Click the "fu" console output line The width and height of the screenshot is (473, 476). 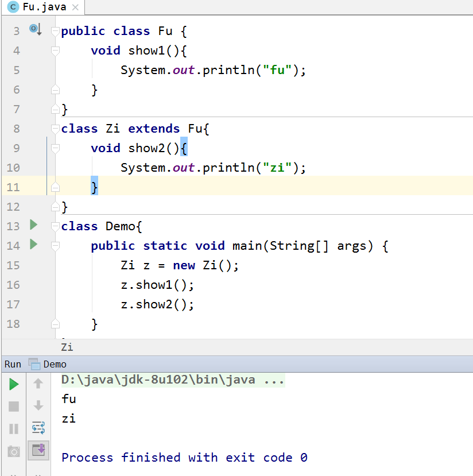68,399
